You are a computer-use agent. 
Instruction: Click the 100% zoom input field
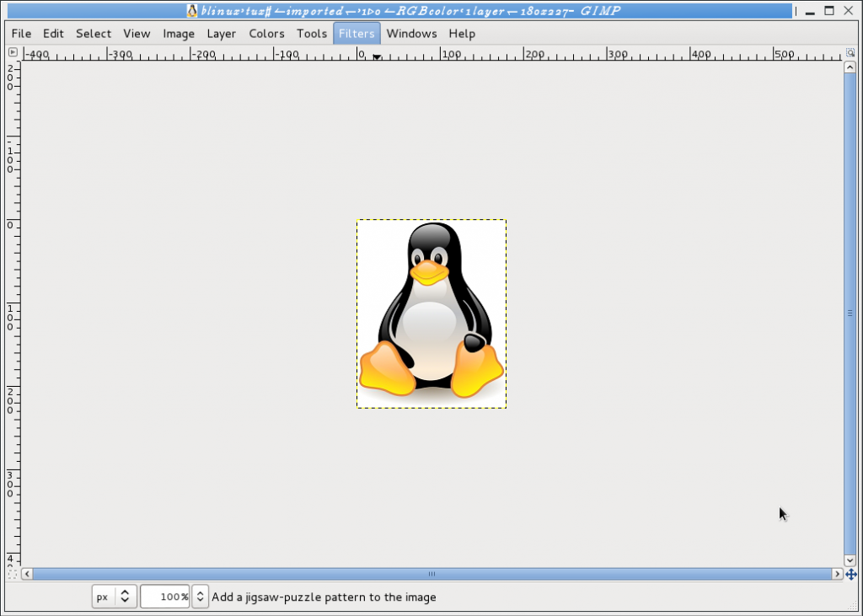pos(165,597)
